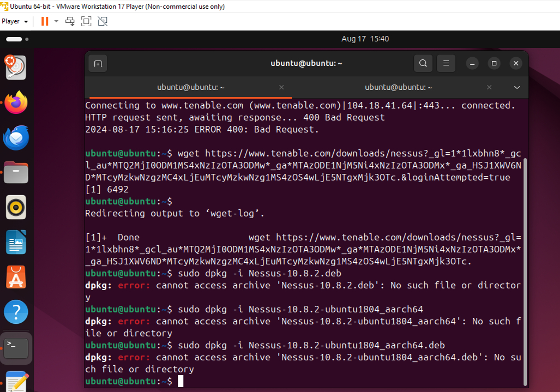Close the first ubuntu@ubuntu terminal tab
The width and height of the screenshot is (560, 392).
point(281,87)
